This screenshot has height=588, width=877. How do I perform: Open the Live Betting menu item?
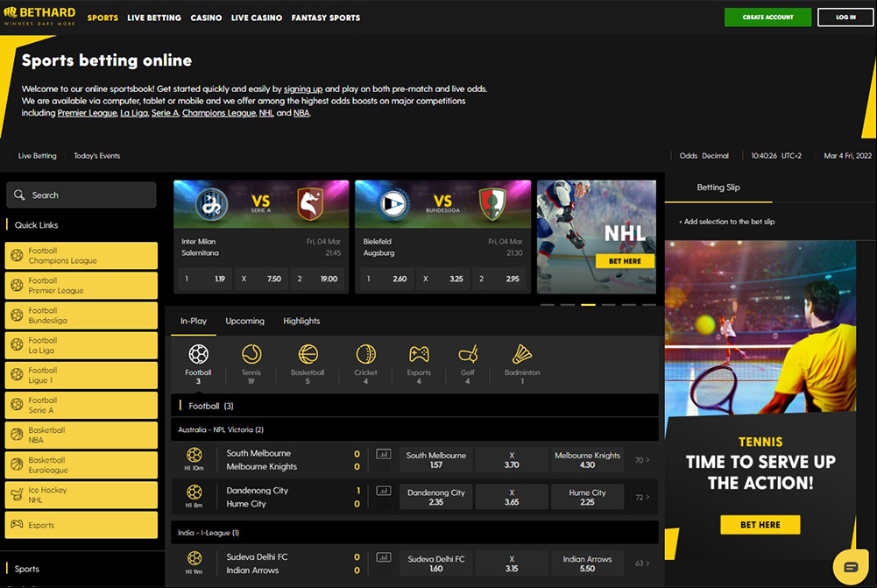(x=154, y=18)
